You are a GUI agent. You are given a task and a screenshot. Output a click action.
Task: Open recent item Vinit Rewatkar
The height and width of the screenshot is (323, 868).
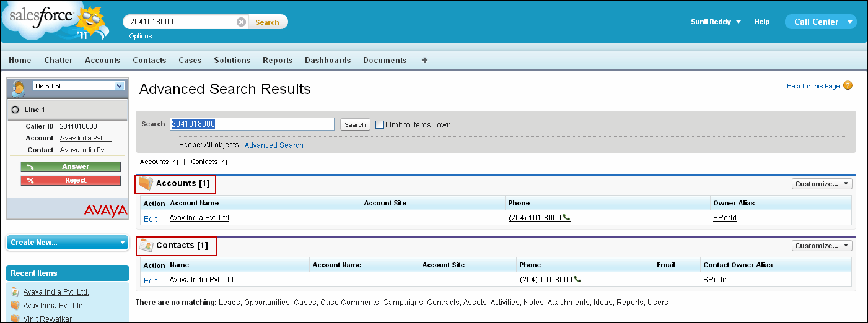click(48, 319)
